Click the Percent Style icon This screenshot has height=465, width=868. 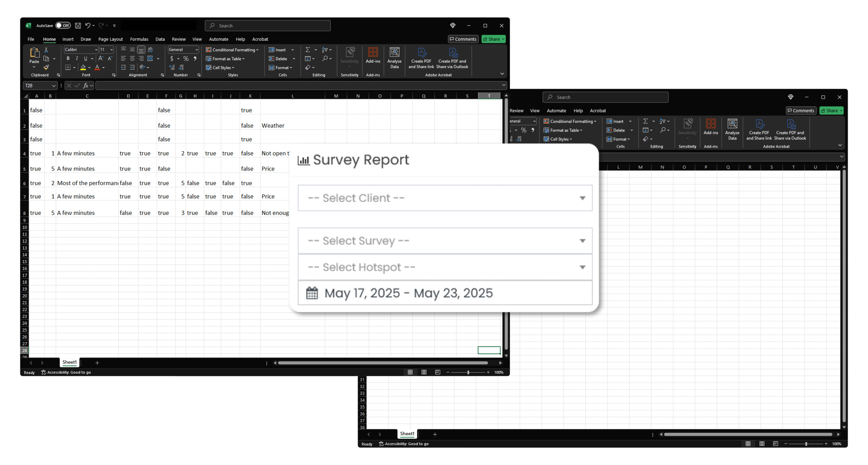186,58
